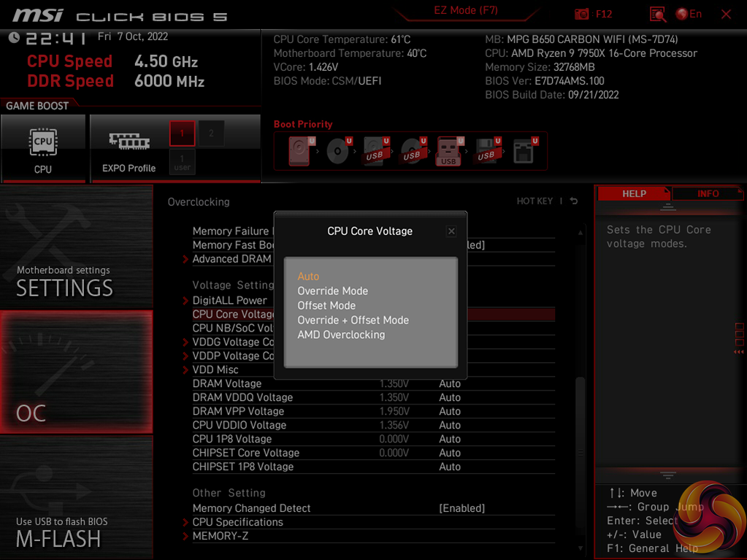Select the USB hard disk boot icon
This screenshot has height=560, width=747.
376,151
